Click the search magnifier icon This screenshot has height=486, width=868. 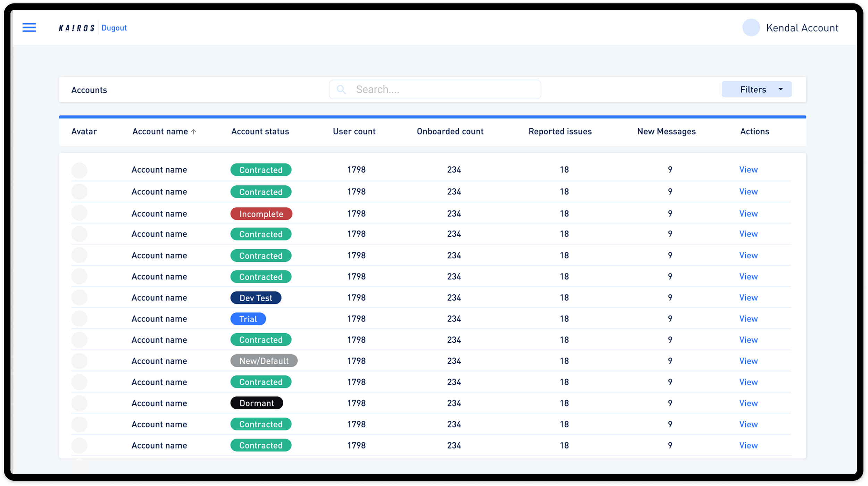pyautogui.click(x=341, y=90)
